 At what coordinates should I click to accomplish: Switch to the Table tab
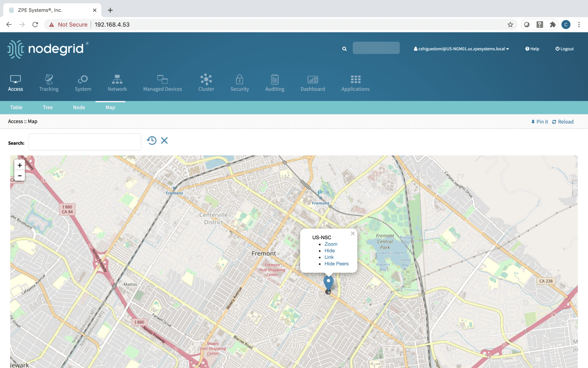click(16, 107)
